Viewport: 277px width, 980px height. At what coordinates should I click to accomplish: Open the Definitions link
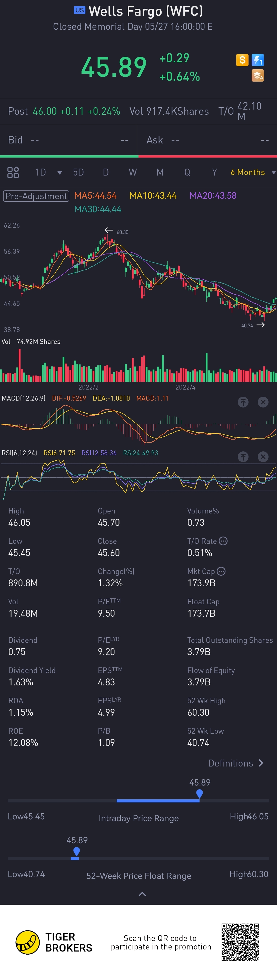point(236,763)
